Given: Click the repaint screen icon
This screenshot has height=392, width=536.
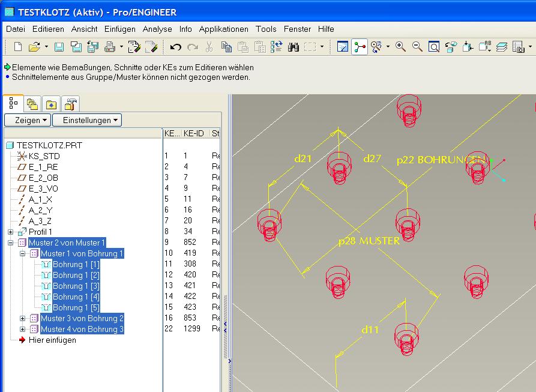Looking at the screenshot, I should click(x=343, y=46).
